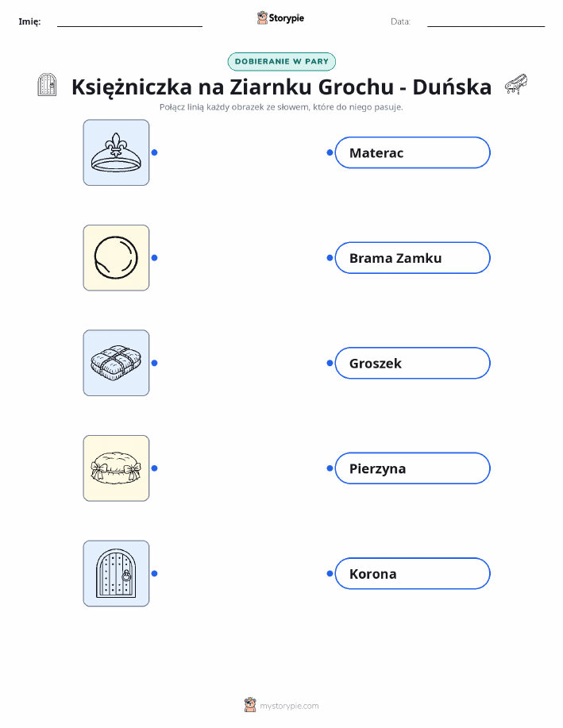Click the connector dot left of Groszek
The width and height of the screenshot is (563, 728).
click(x=330, y=363)
